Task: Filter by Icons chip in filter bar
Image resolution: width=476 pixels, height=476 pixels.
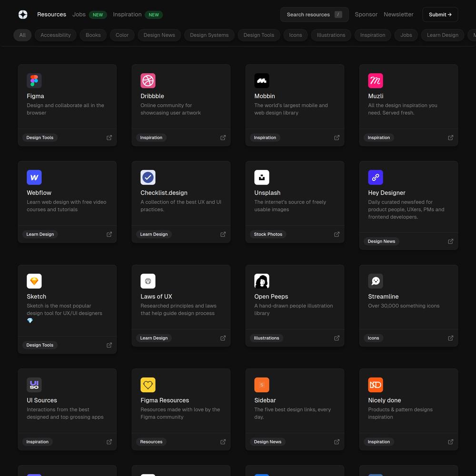Action: coord(296,35)
